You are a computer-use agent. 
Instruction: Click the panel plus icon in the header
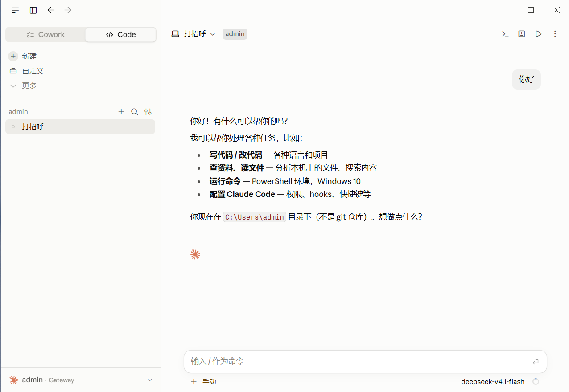522,34
